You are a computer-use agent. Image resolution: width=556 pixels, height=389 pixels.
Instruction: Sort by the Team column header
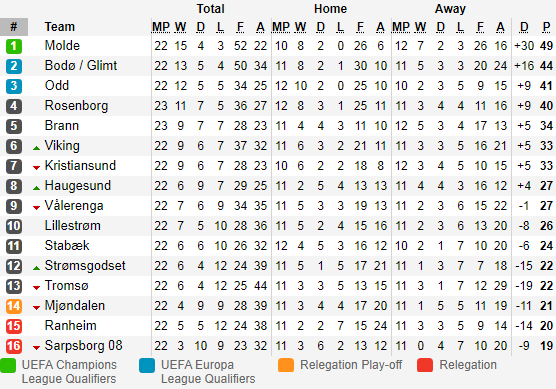[x=60, y=27]
